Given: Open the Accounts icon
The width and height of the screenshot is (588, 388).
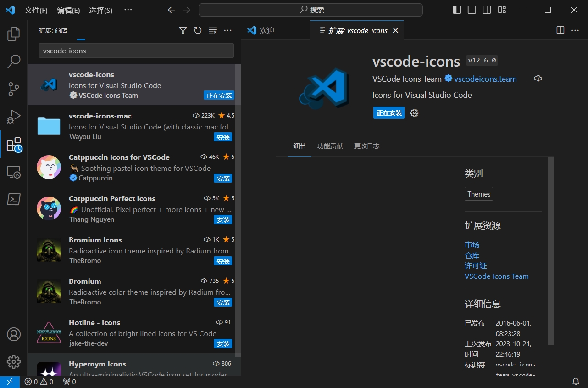Looking at the screenshot, I should 14,334.
